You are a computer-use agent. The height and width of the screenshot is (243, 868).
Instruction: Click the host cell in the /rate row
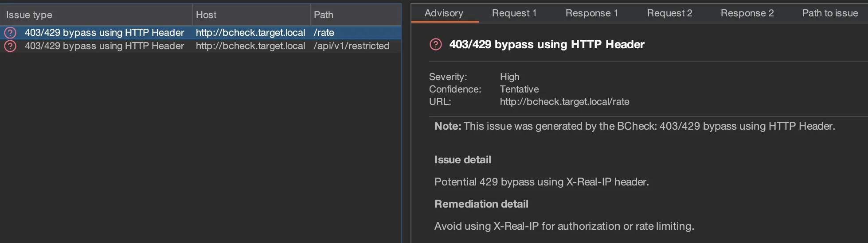tap(250, 33)
